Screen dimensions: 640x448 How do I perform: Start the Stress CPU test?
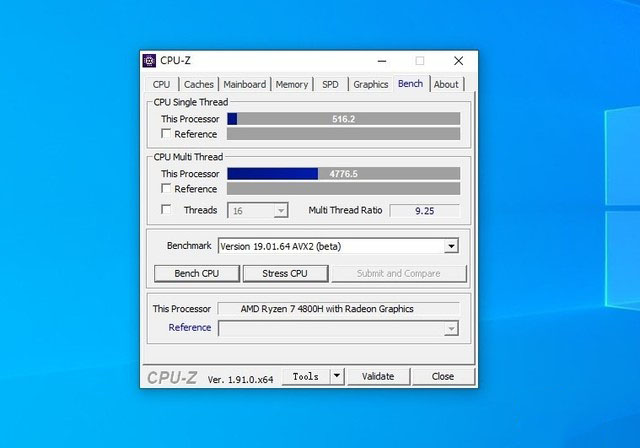[285, 273]
